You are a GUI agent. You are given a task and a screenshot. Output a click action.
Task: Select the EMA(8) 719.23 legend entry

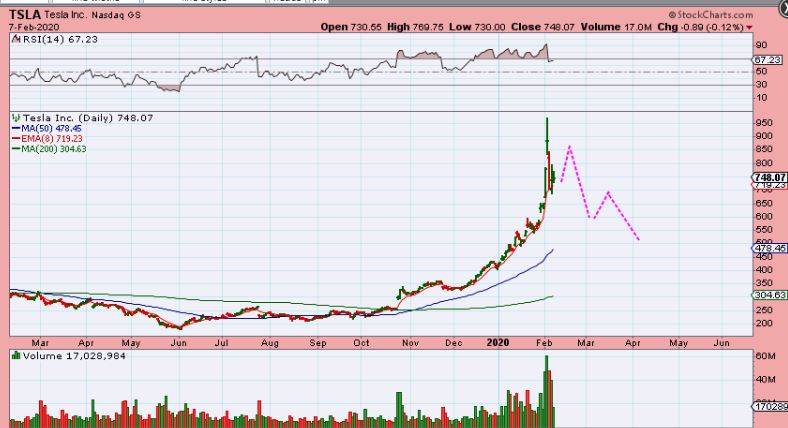click(x=47, y=139)
